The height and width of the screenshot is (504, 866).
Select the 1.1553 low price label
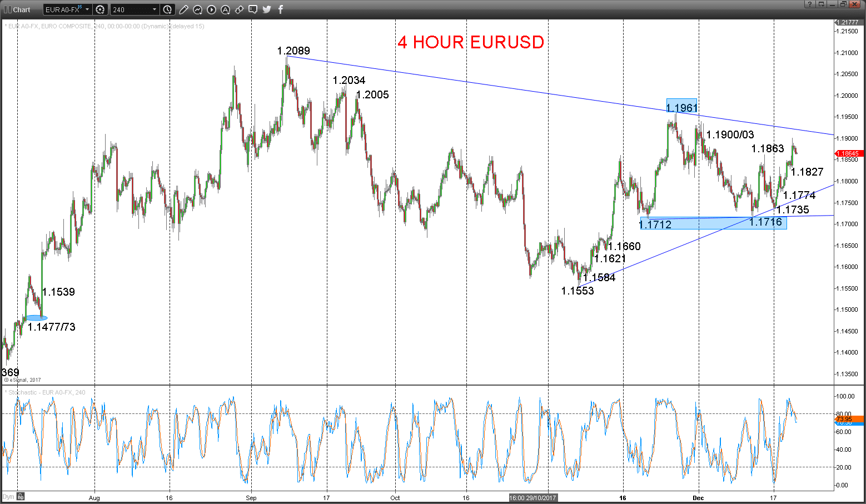click(578, 291)
